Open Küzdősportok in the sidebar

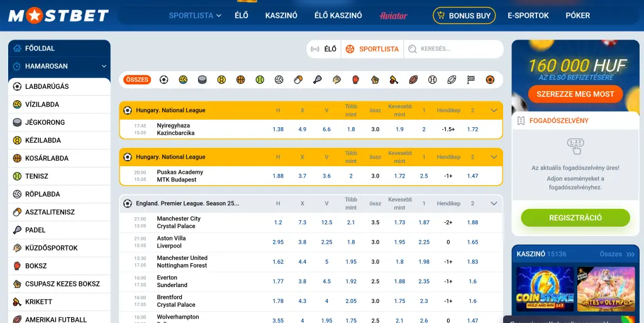coord(59,248)
